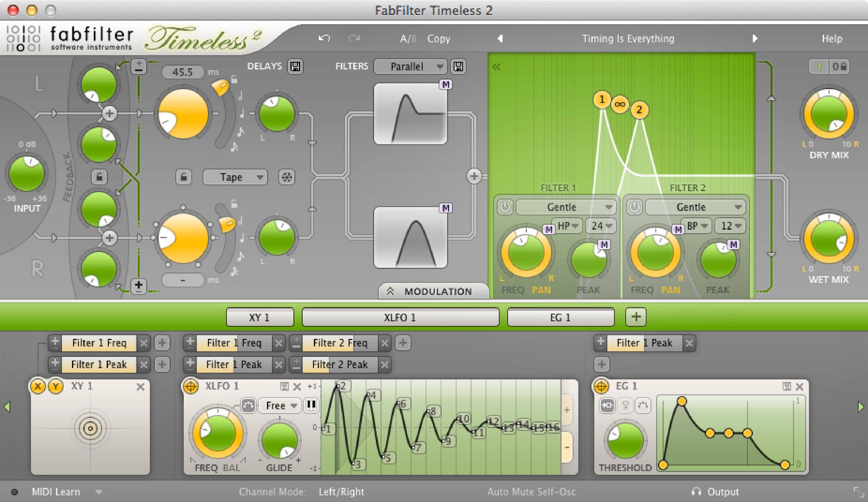Click the filters section save icon

tap(458, 66)
